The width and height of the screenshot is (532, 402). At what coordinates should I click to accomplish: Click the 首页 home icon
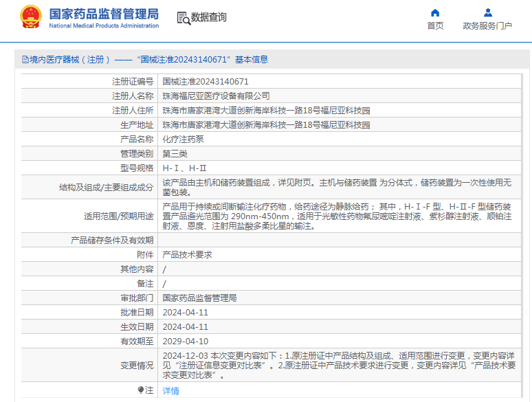click(x=435, y=13)
